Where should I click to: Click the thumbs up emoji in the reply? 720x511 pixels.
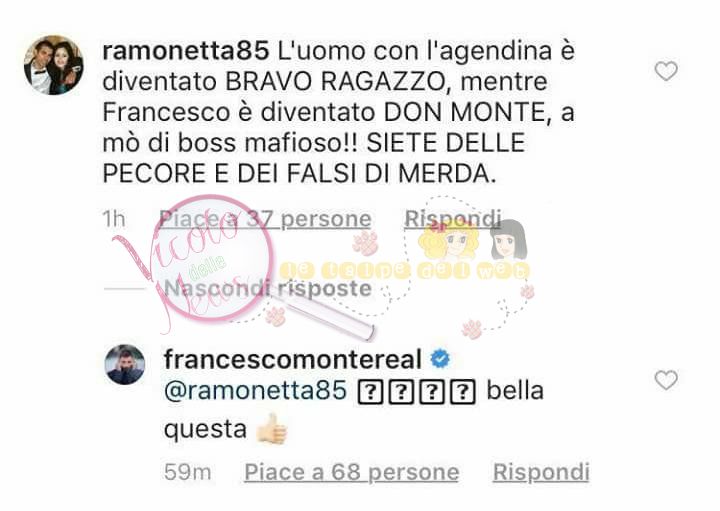pyautogui.click(x=272, y=429)
